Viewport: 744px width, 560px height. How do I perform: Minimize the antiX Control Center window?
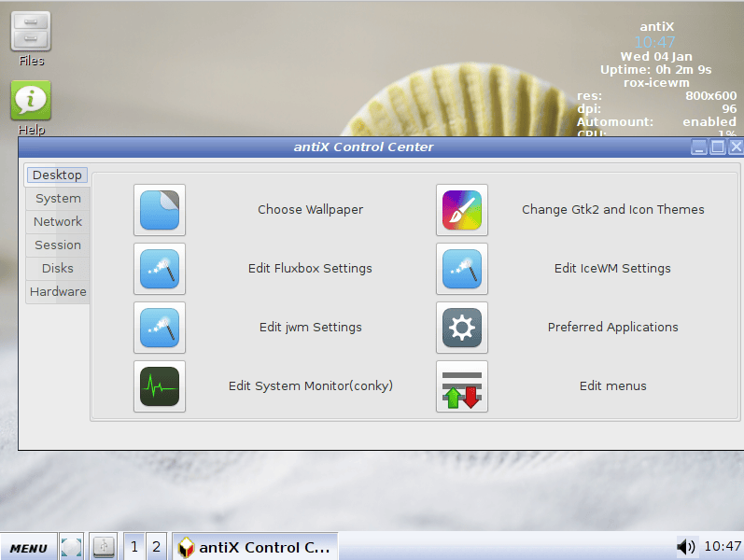point(699,147)
